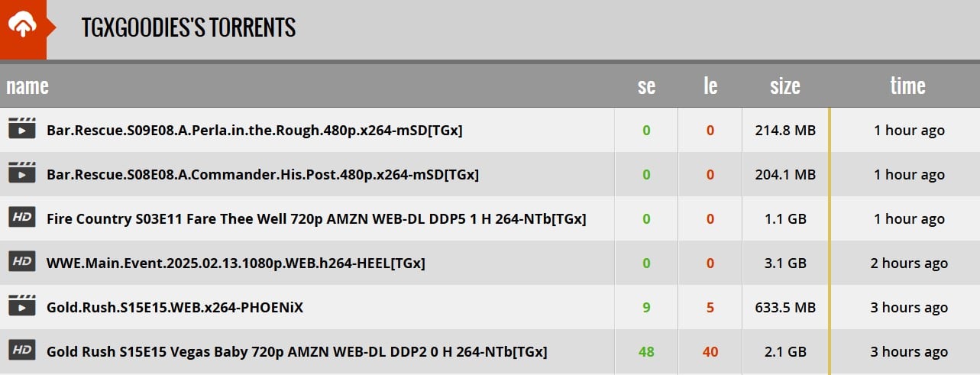This screenshot has height=375, width=980.
Task: Sort torrents by the time column header
Action: (907, 86)
